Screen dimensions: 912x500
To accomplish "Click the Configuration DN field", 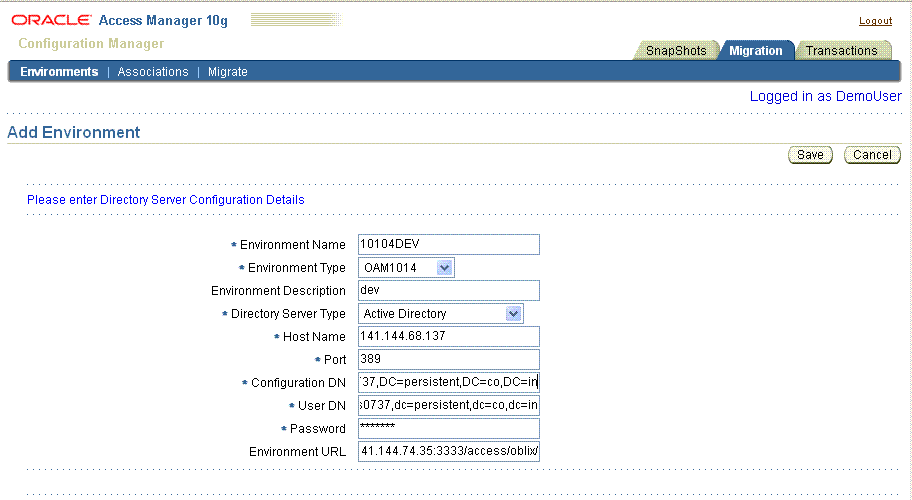I will tap(448, 382).
